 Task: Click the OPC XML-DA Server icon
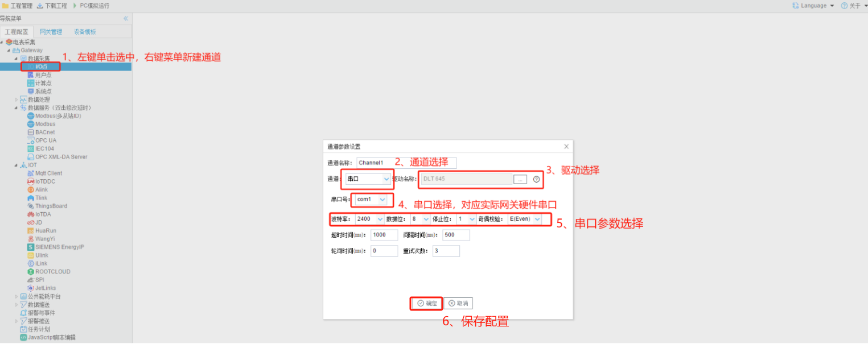coord(31,157)
